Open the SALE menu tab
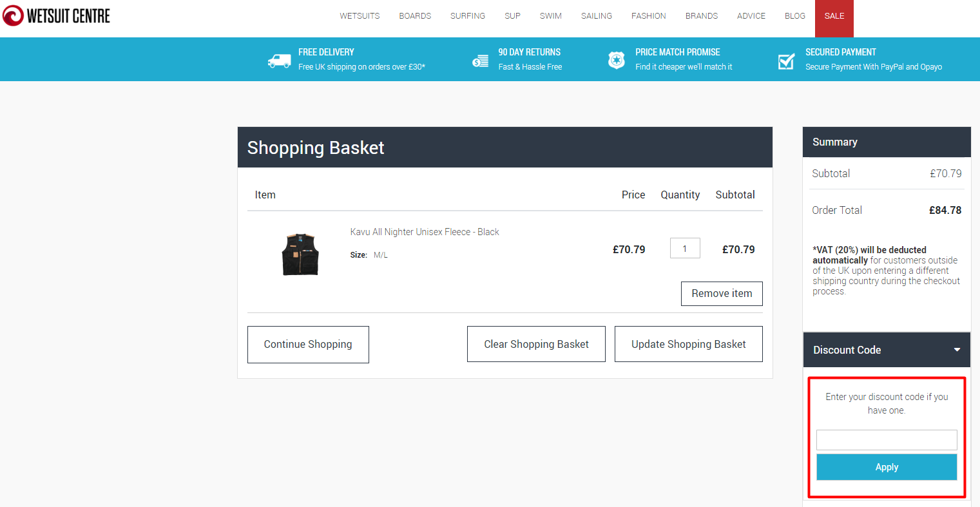Viewport: 980px width, 507px height. point(834,15)
